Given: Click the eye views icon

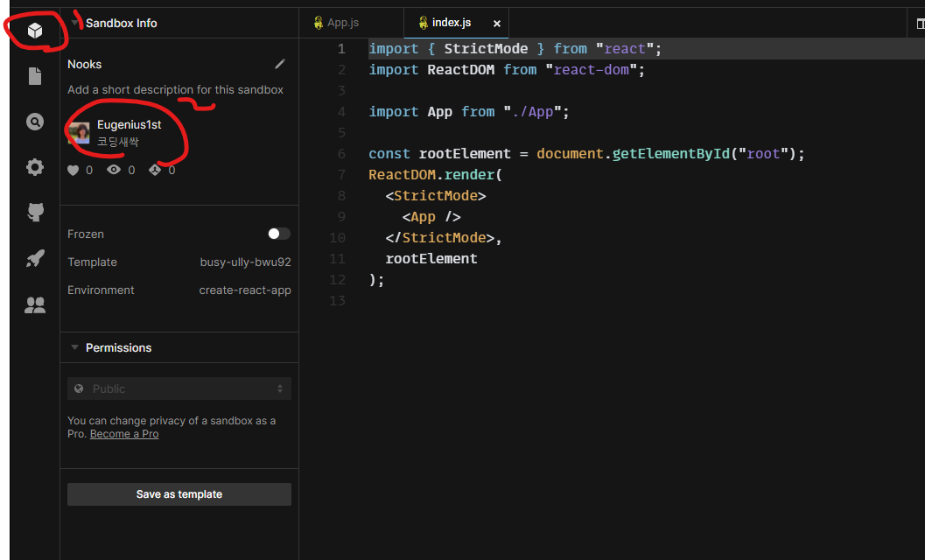Looking at the screenshot, I should pyautogui.click(x=114, y=170).
